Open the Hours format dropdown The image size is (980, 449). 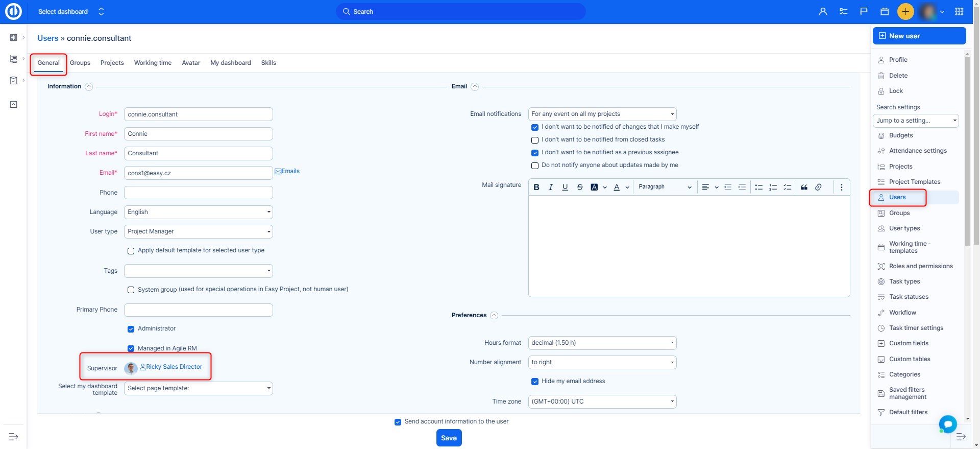[602, 343]
